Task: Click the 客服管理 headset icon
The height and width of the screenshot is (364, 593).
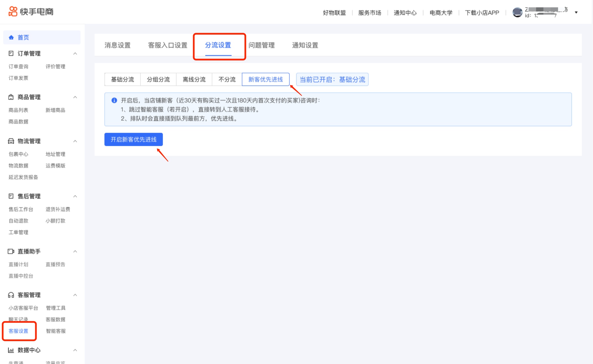Action: click(11, 295)
